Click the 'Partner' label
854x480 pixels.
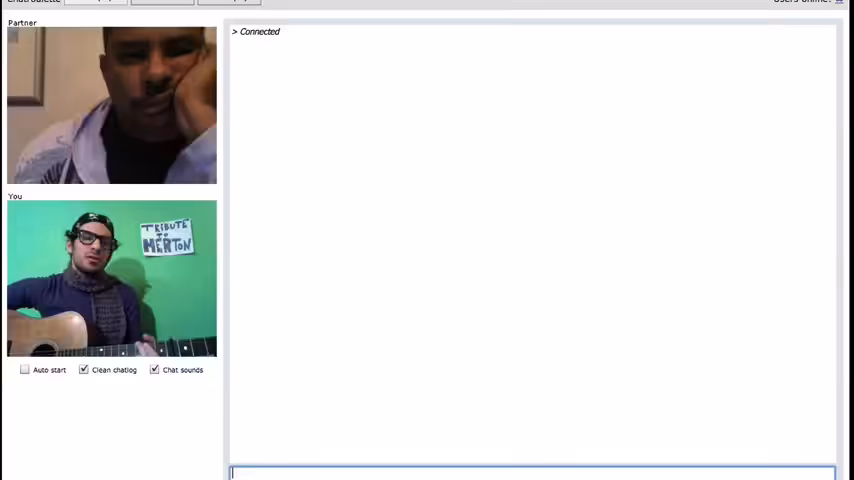pyautogui.click(x=22, y=23)
